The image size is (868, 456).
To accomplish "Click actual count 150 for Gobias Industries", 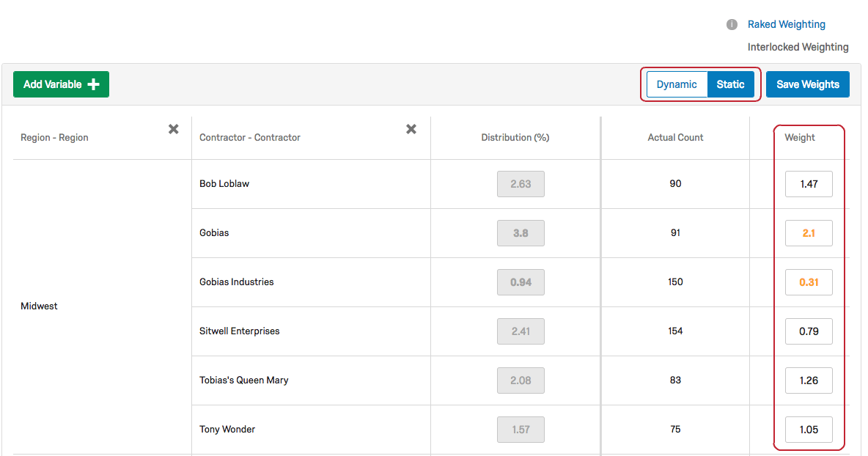I will [675, 282].
